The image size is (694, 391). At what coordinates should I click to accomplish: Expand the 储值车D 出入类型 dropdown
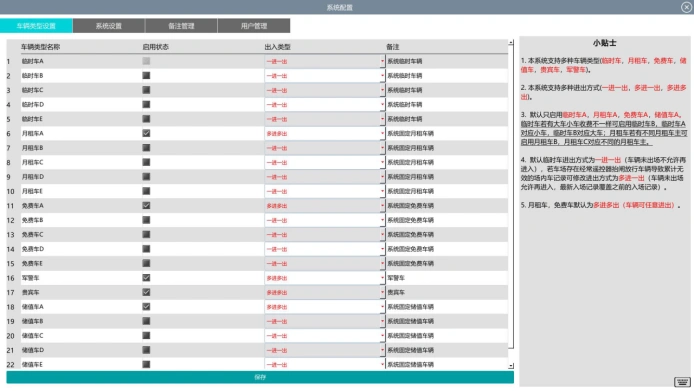tap(382, 350)
